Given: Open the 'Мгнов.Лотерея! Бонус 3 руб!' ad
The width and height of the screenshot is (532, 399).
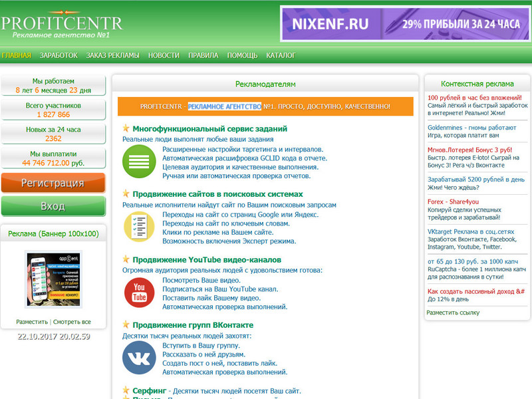Looking at the screenshot, I should tap(469, 150).
